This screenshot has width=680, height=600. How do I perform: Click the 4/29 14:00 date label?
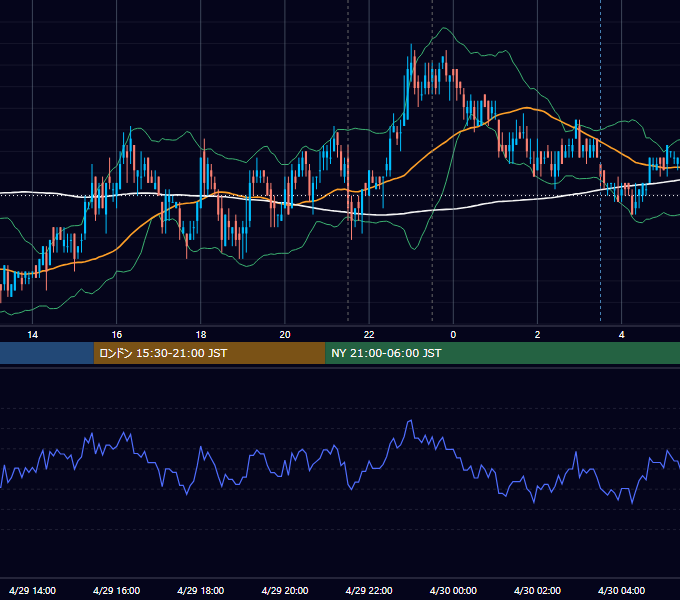33,590
